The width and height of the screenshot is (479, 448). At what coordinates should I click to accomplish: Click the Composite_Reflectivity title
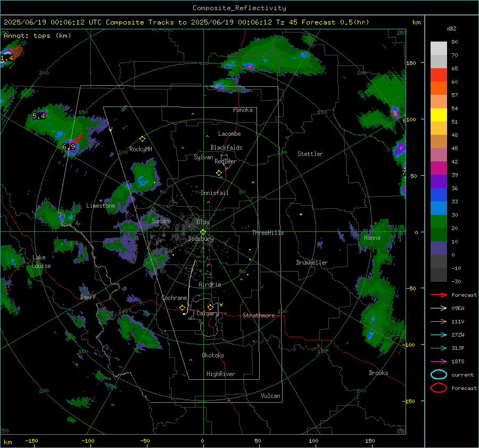click(240, 8)
